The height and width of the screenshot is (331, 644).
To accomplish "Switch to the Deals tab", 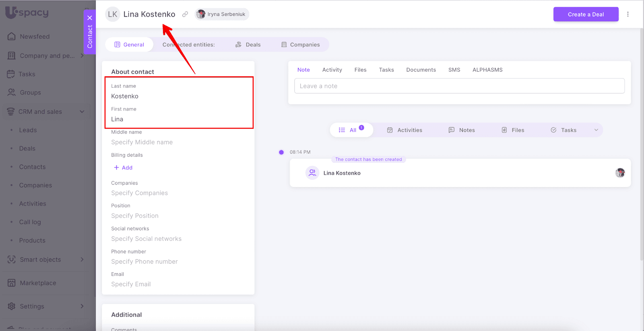I will click(x=248, y=45).
